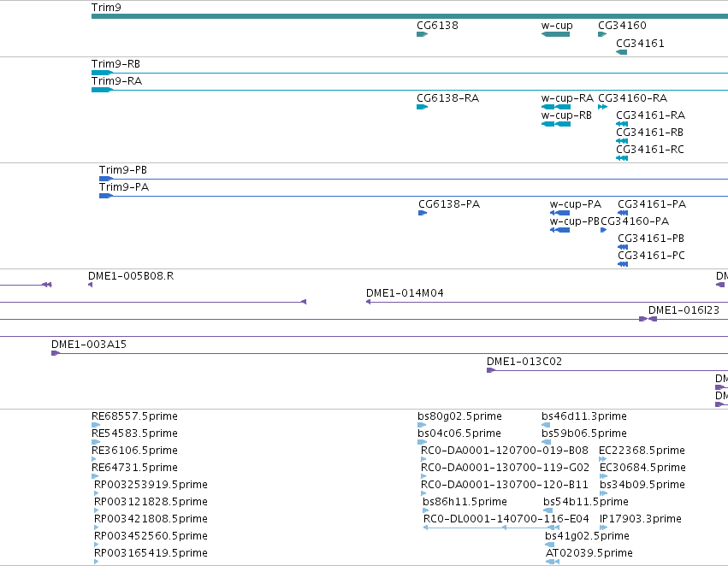Select the RC0-DA0001-120700-019-B08 EST label
The height and width of the screenshot is (566, 728).
click(505, 451)
